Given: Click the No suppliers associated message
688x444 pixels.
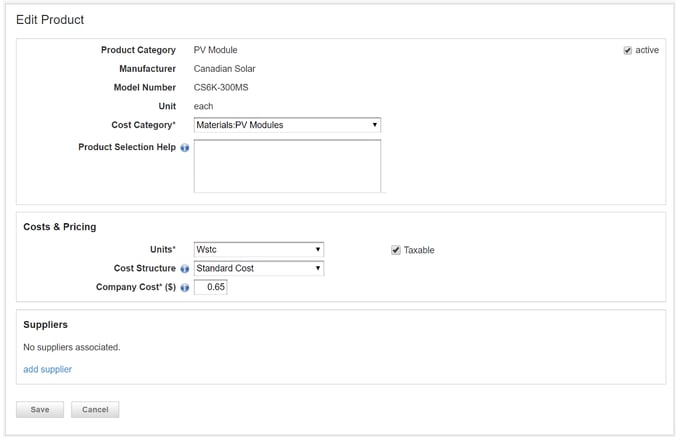Looking at the screenshot, I should pos(71,347).
